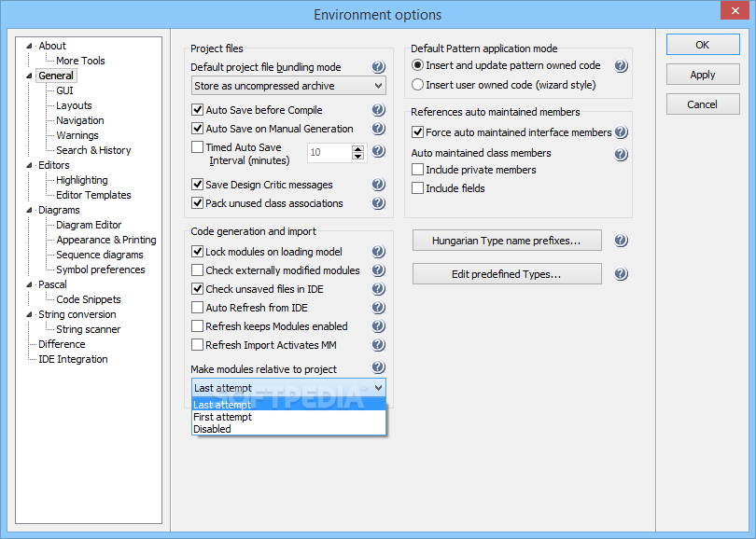This screenshot has width=756, height=539.
Task: Click help icon for Force auto maintained interface members
Action: pyautogui.click(x=621, y=132)
